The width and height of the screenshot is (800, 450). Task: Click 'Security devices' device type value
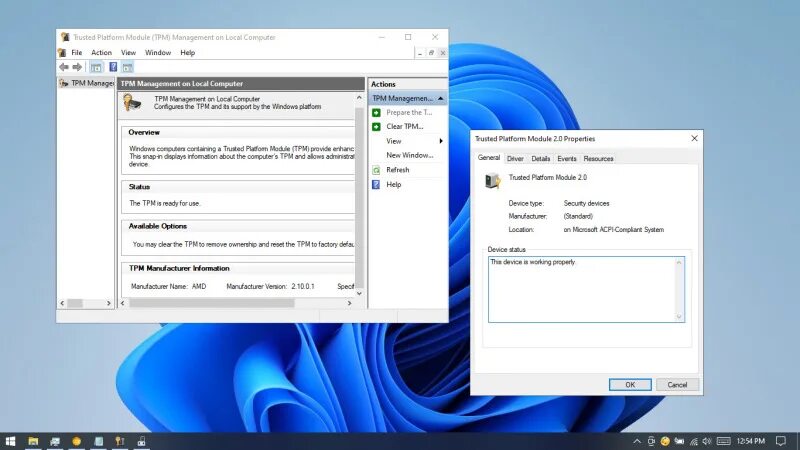coord(586,203)
